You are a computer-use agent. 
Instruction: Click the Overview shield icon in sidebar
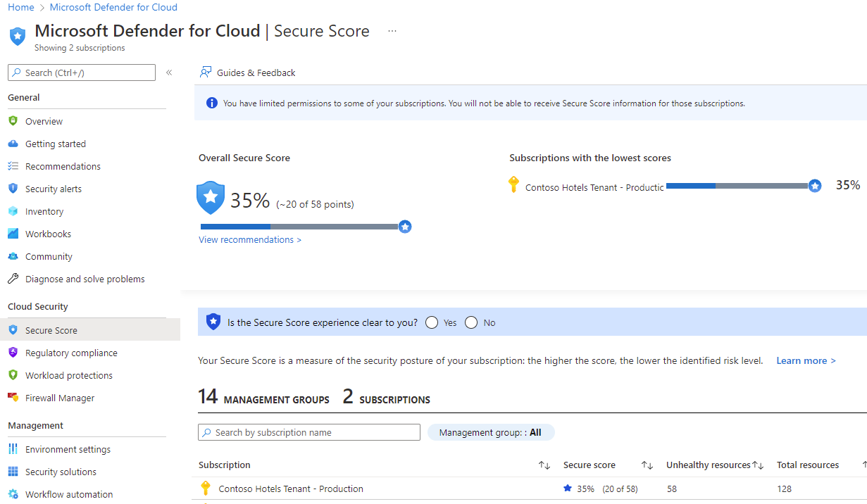13,121
